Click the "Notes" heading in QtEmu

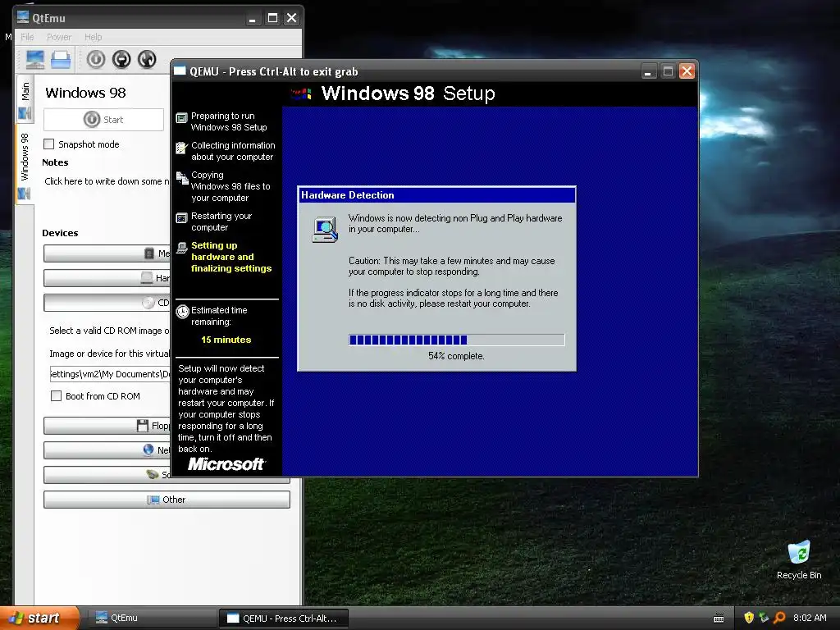click(x=55, y=162)
